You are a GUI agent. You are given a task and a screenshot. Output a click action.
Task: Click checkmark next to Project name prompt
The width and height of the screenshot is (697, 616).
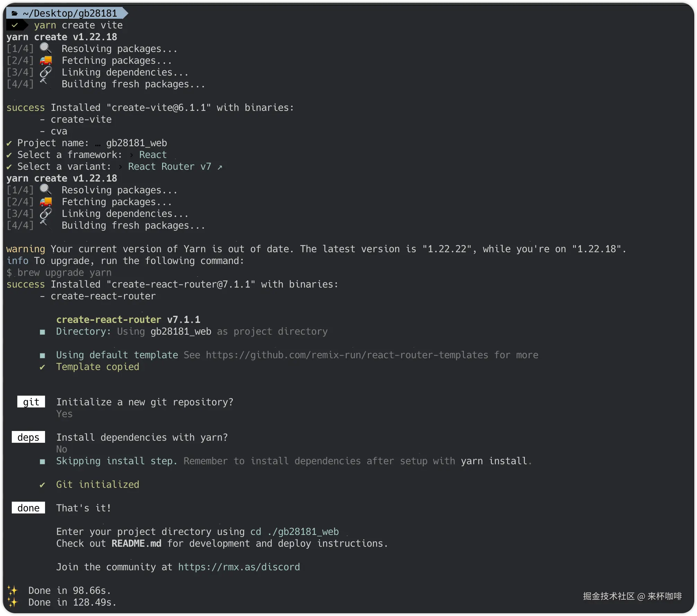[x=9, y=143]
